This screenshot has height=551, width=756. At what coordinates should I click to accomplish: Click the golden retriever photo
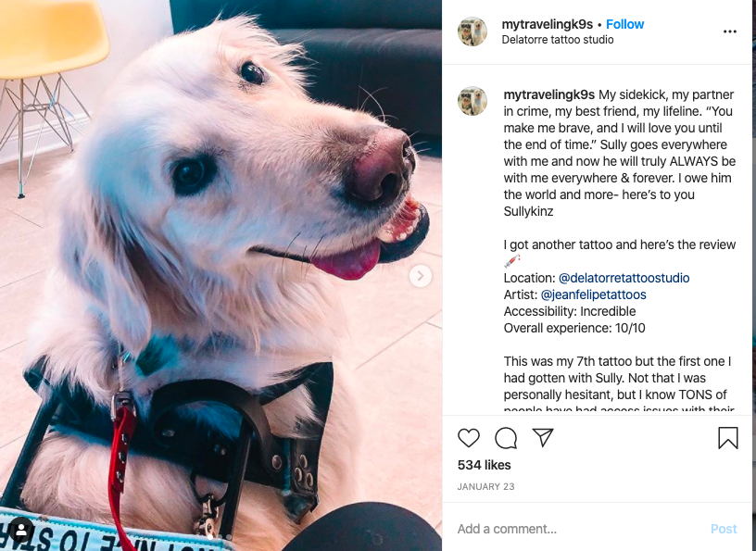220,275
